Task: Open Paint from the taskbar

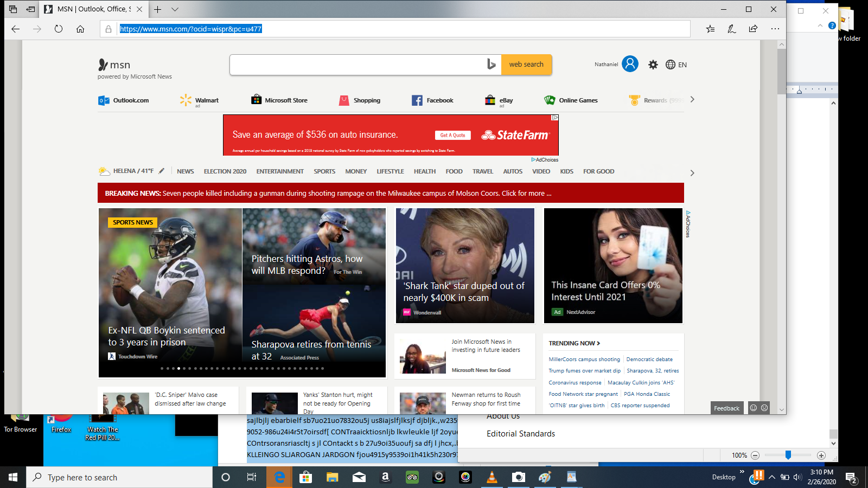Action: click(545, 477)
